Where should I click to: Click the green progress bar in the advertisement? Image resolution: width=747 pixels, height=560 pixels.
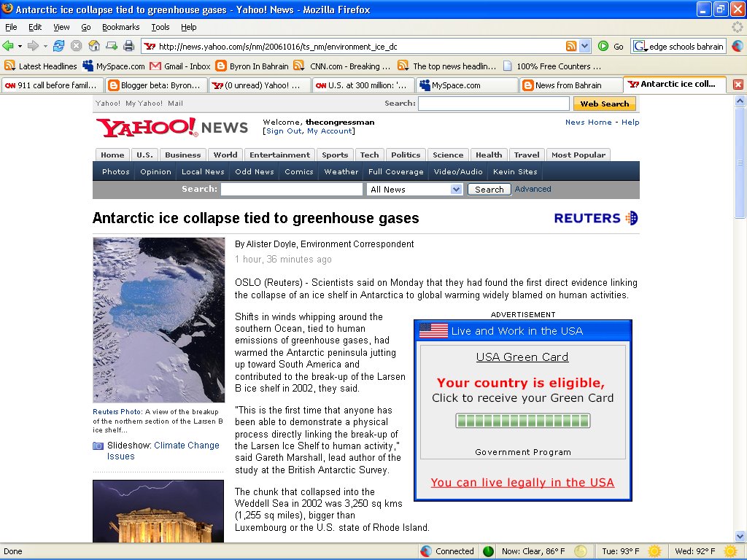(x=522, y=421)
